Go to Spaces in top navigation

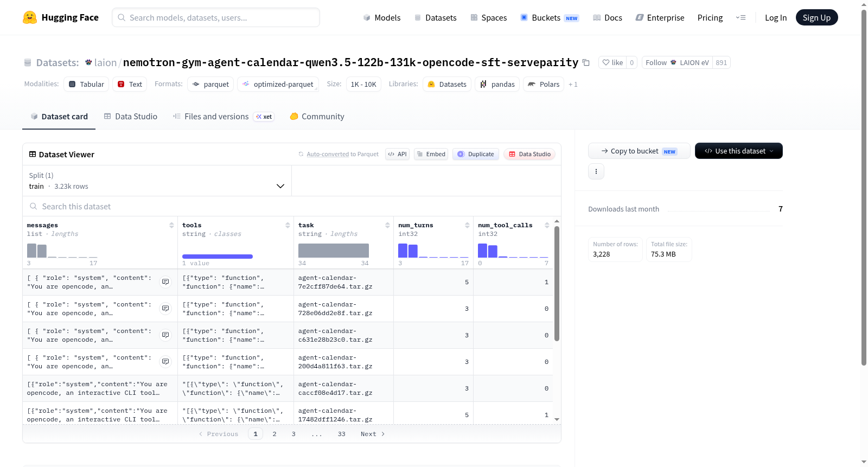[488, 17]
